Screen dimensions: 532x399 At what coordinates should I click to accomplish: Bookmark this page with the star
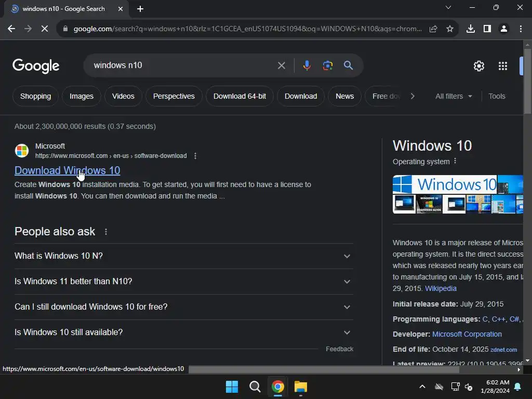[x=450, y=29]
